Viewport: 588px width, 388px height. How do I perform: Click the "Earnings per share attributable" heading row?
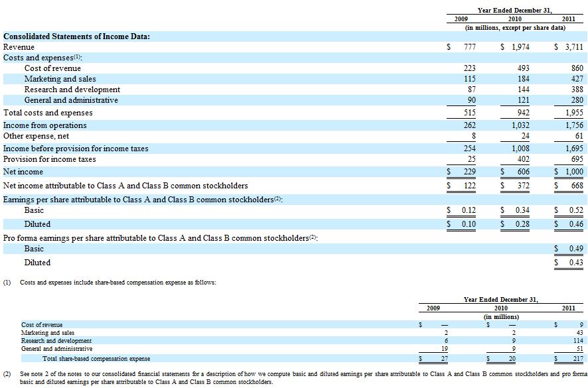click(x=143, y=200)
